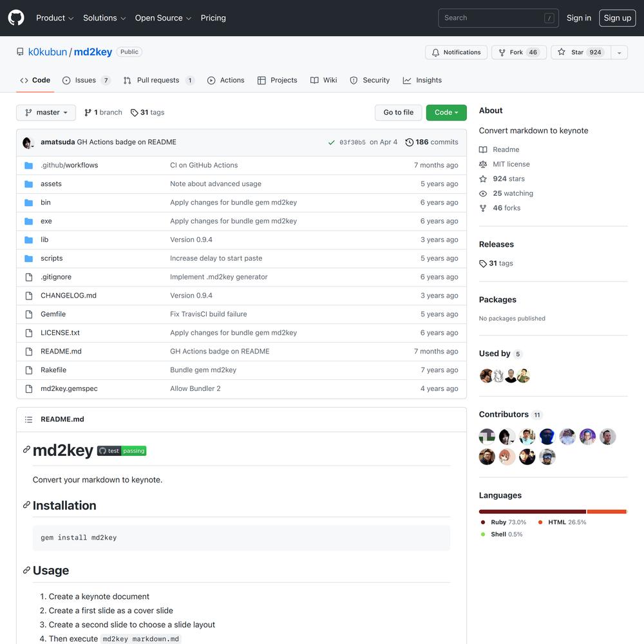Click the .gitignore file icon
644x644 pixels.
point(29,277)
